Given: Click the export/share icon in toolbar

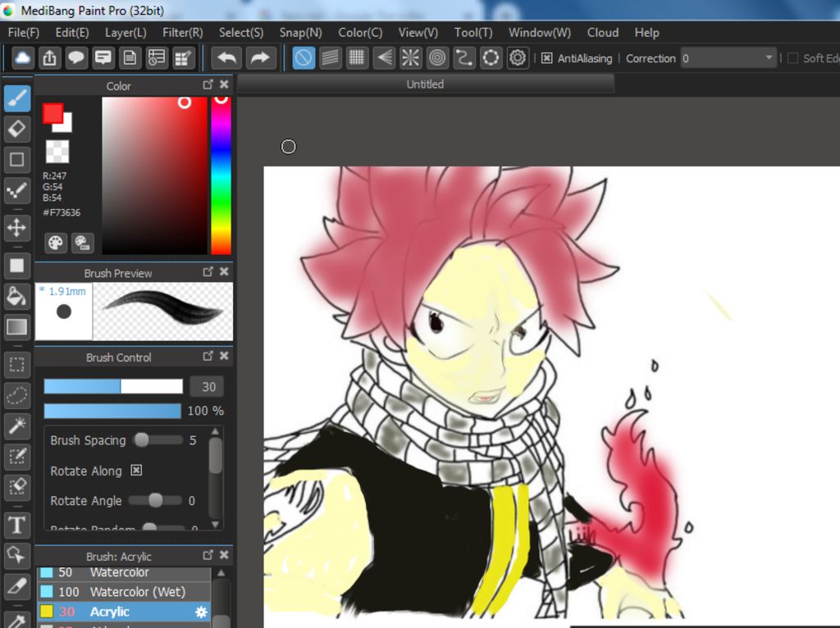Looking at the screenshot, I should (49, 58).
